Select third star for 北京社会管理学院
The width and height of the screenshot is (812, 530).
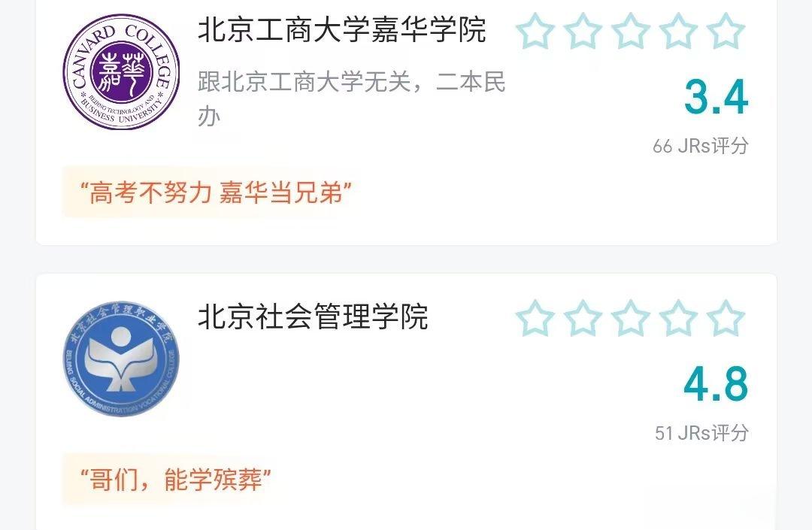(630, 318)
